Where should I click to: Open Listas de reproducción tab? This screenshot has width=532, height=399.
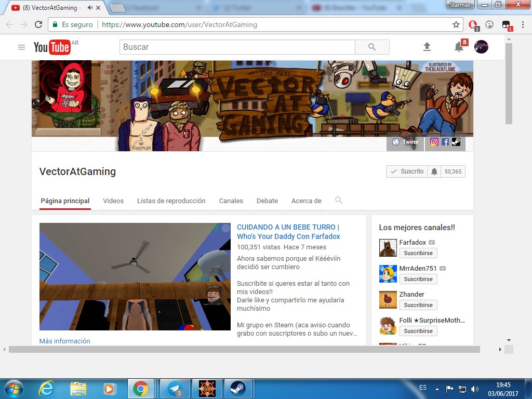(x=171, y=201)
